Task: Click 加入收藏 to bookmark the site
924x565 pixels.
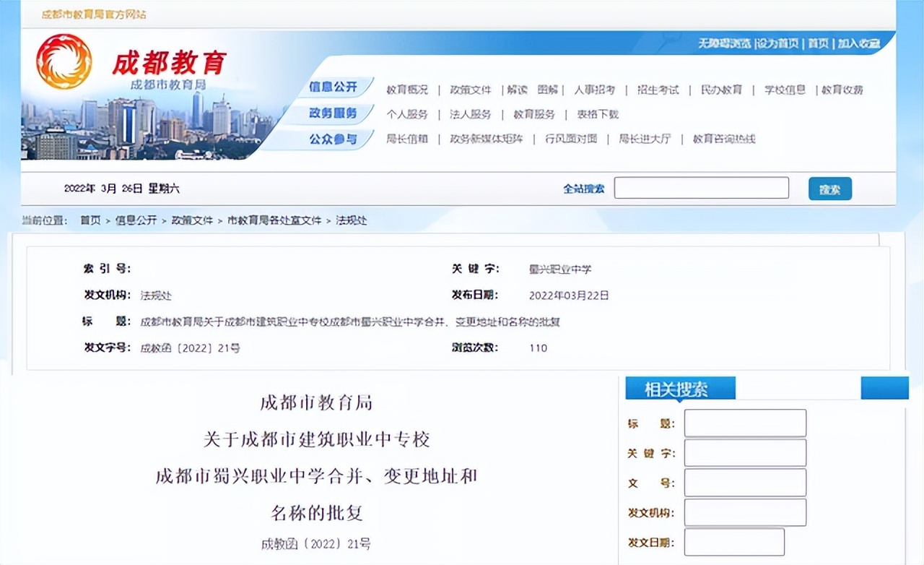Action: pos(859,43)
